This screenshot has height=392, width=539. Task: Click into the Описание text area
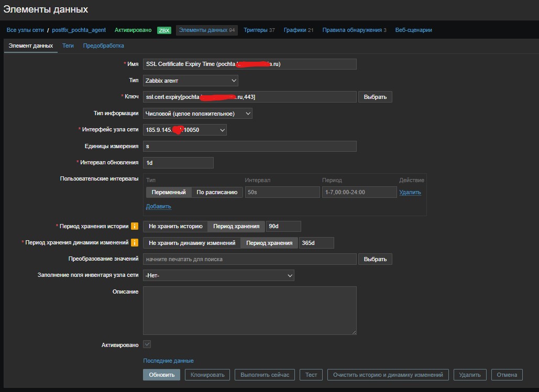[249, 310]
